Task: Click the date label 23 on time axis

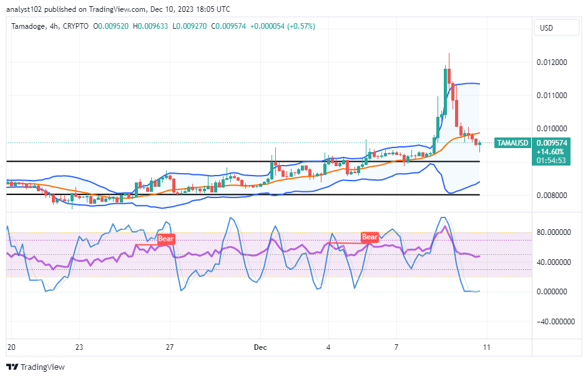Action: (x=79, y=347)
